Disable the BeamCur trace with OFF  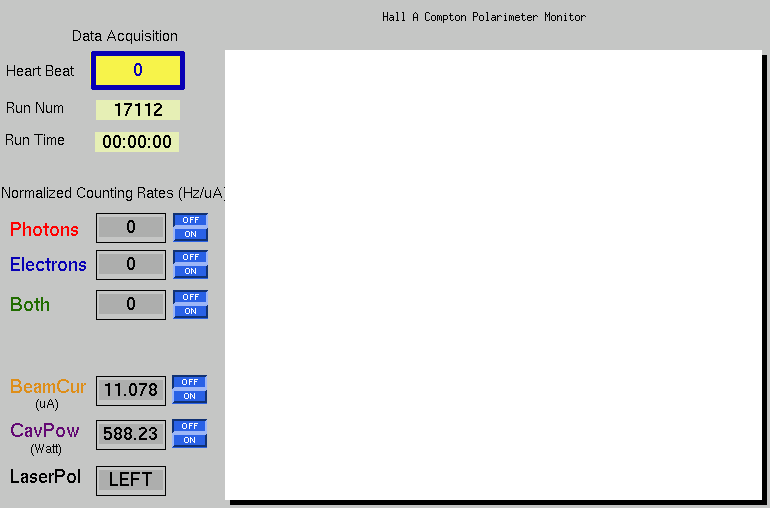pyautogui.click(x=190, y=382)
